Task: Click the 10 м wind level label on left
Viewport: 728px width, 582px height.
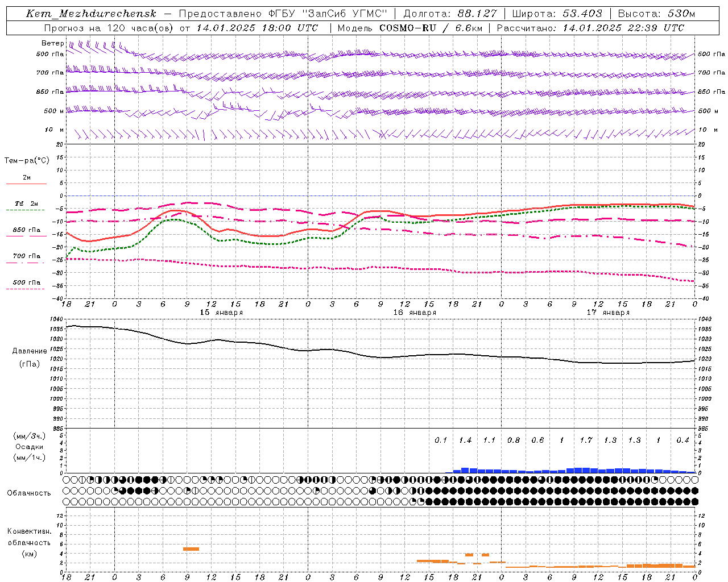Action: point(55,130)
